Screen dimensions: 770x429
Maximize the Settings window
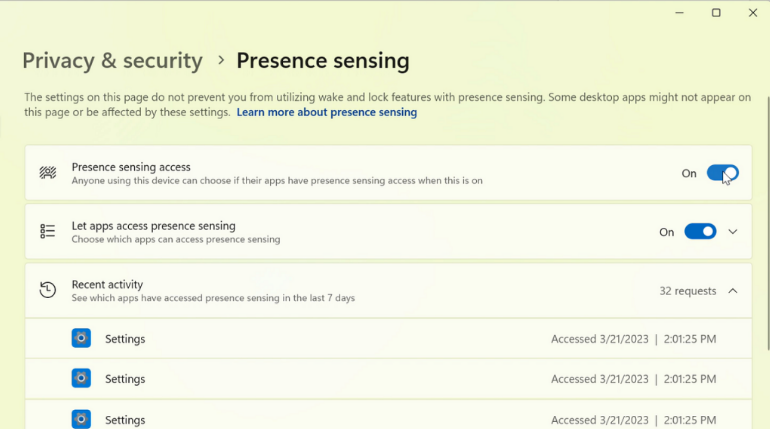[x=716, y=13]
